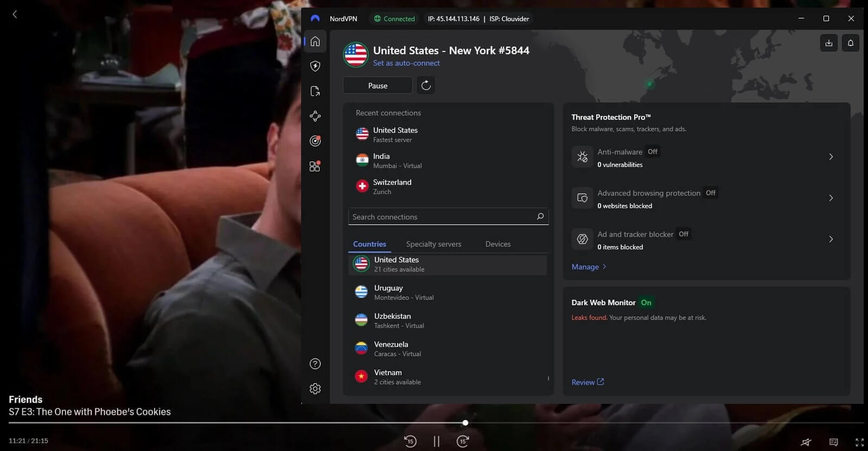
Task: Open the Dark Web Monitor radar sidebar icon
Action: coord(315,141)
